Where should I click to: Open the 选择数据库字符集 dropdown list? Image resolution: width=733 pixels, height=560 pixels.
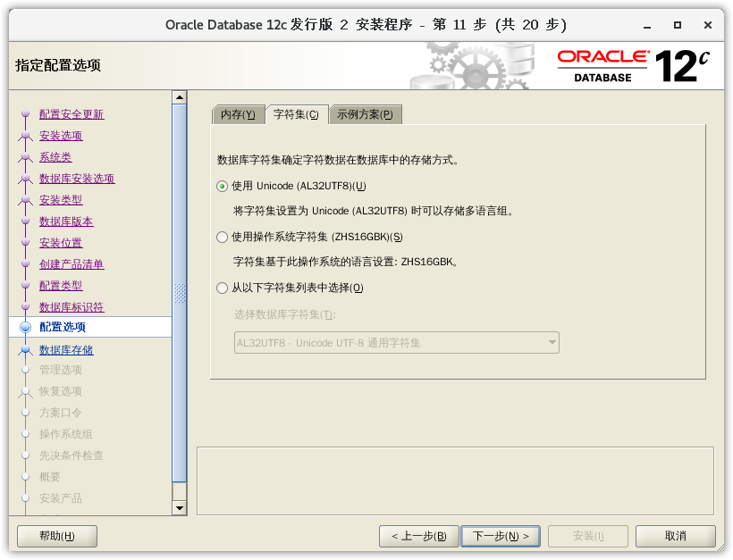[396, 343]
